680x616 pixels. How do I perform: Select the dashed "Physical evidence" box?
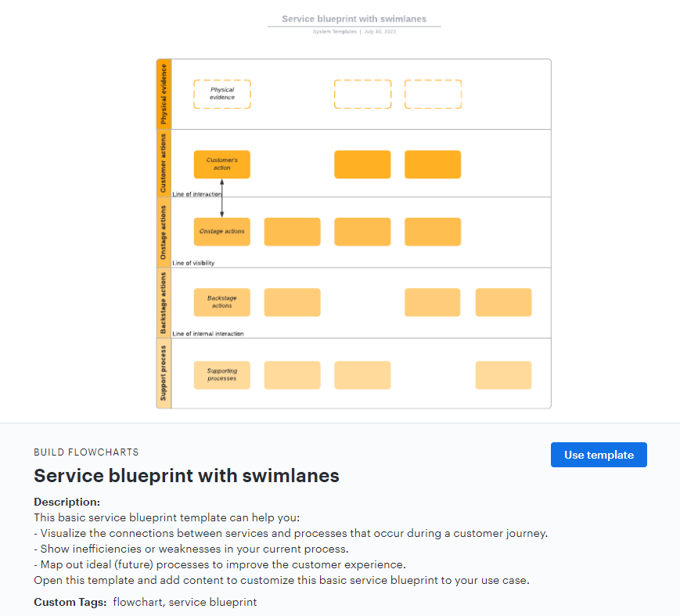point(222,94)
